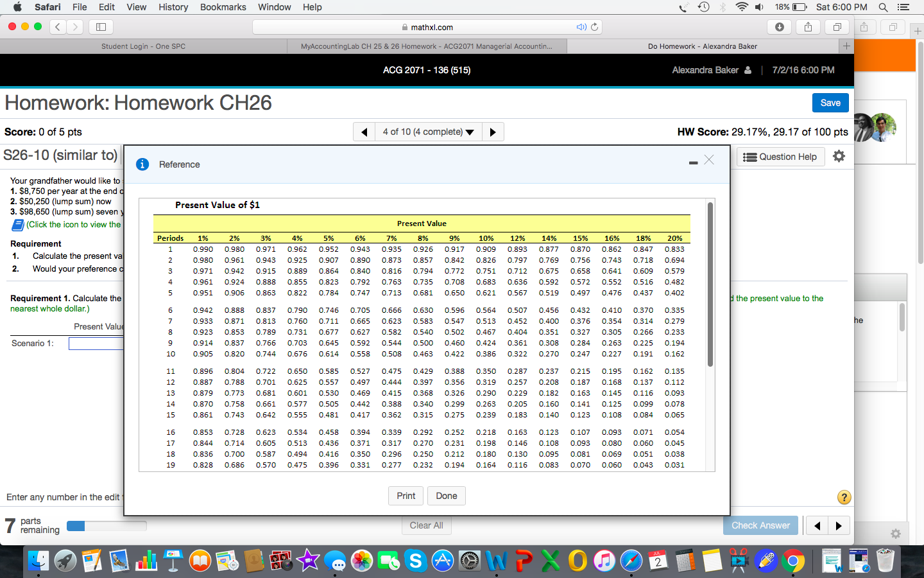Click the gear settings icon beside Question Help

[x=839, y=156]
